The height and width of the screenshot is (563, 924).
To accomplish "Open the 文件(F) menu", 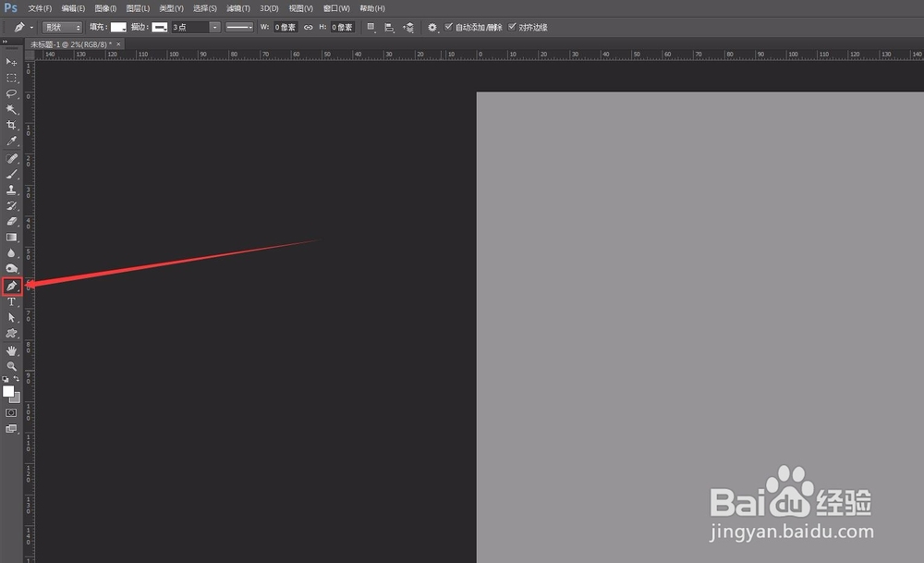I will click(x=40, y=8).
